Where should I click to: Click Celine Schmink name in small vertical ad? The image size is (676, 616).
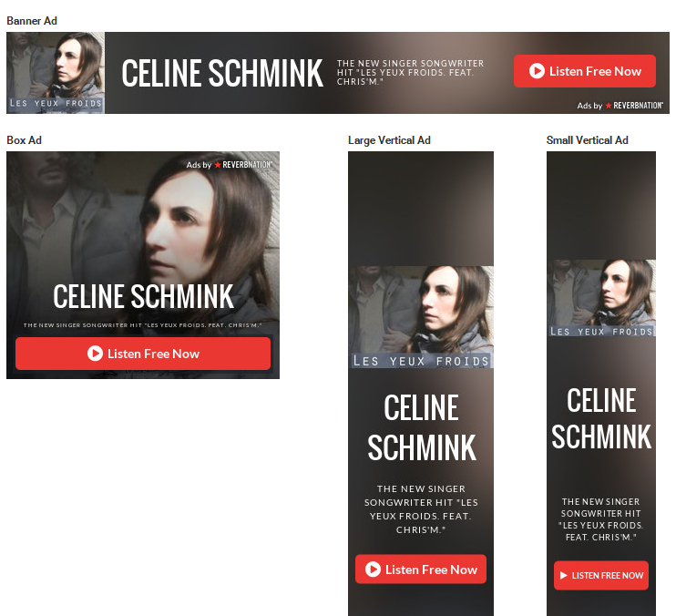pos(601,418)
